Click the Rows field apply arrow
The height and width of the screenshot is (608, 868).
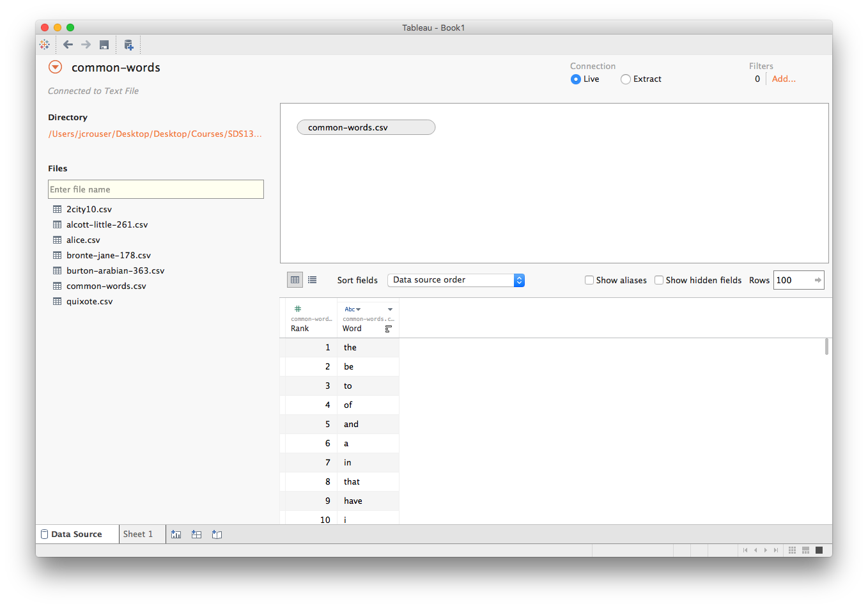click(818, 280)
